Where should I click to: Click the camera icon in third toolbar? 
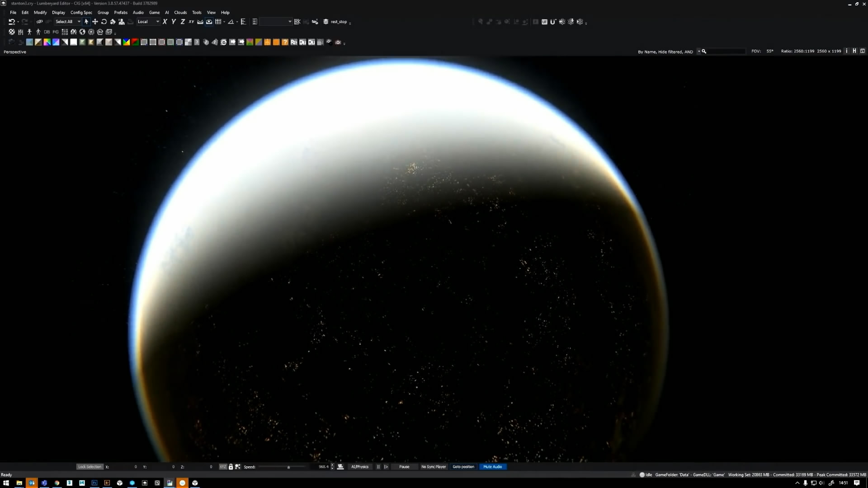[338, 42]
